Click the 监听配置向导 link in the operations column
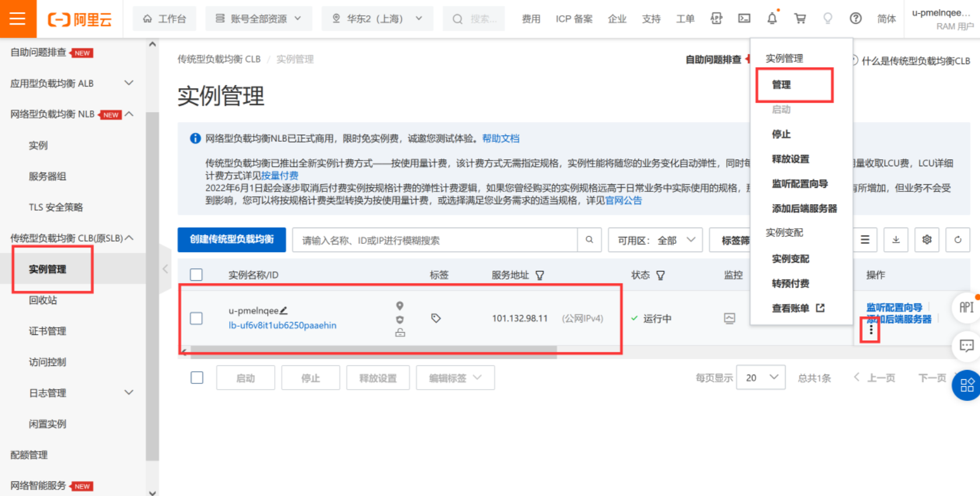 (894, 307)
